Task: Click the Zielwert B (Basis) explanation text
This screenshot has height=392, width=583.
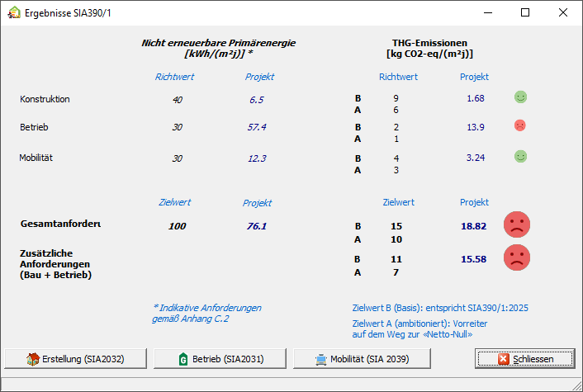Action: (x=439, y=308)
